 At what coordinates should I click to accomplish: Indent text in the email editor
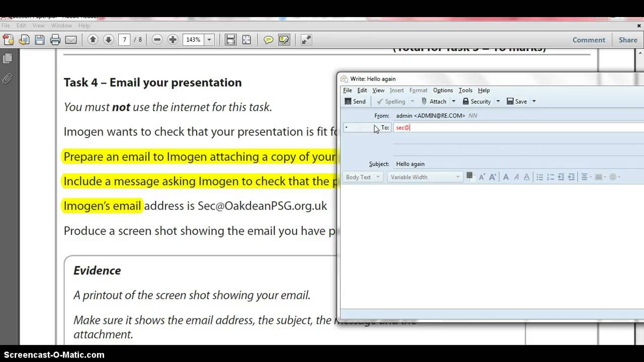click(572, 177)
